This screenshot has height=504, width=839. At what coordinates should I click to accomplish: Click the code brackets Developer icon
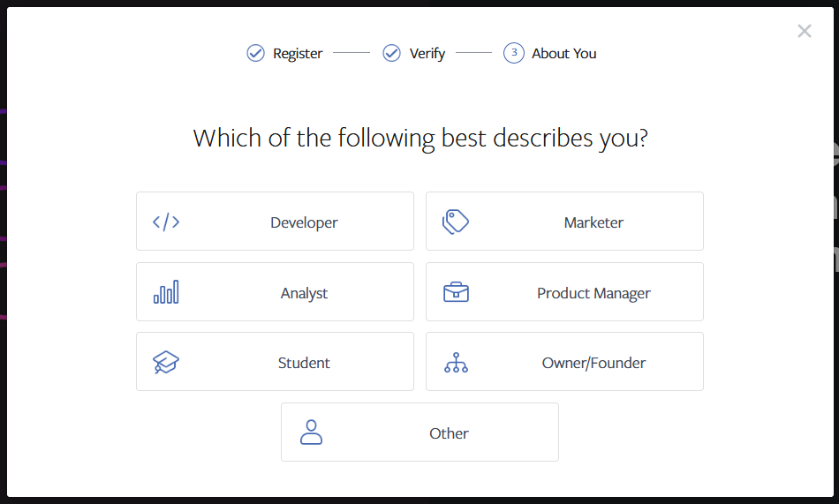[x=166, y=222]
